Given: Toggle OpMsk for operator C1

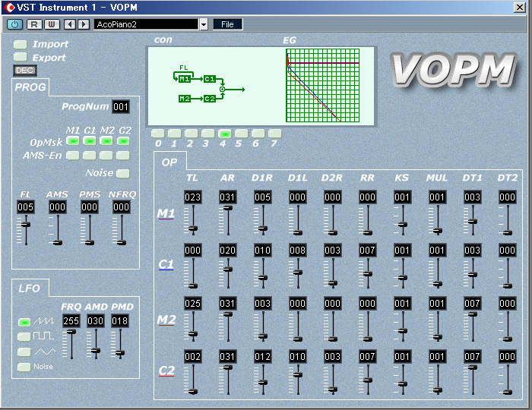Looking at the screenshot, I should pos(90,141).
